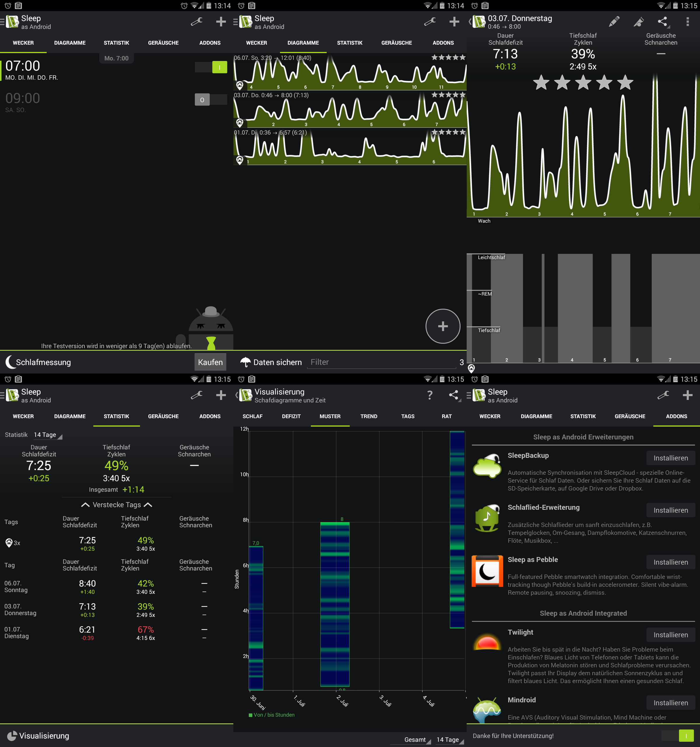
Task: Tap the Twilight sunset icon
Action: 487,641
